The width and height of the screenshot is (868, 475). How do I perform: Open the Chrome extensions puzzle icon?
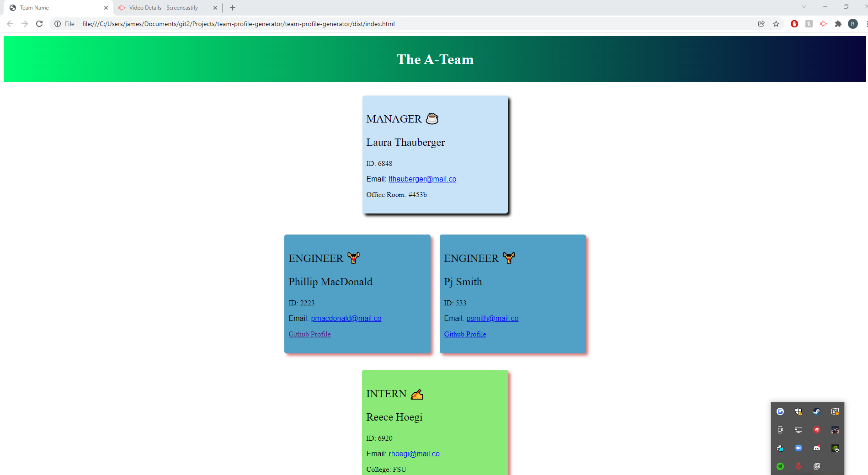pos(839,24)
